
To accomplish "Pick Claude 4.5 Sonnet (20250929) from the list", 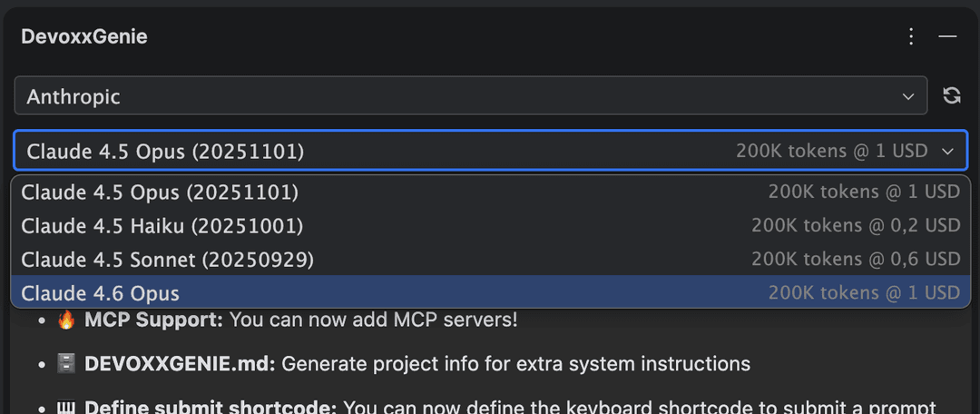I will click(491, 259).
